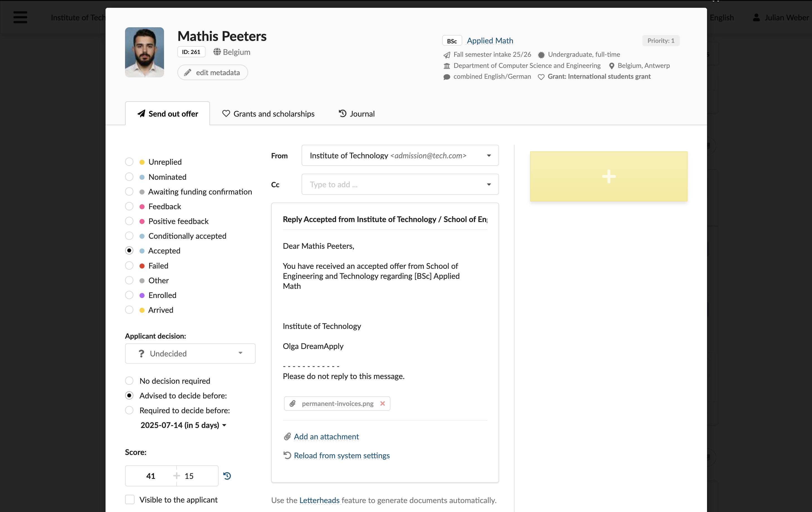Select the Unreplied status radio button

pos(129,162)
